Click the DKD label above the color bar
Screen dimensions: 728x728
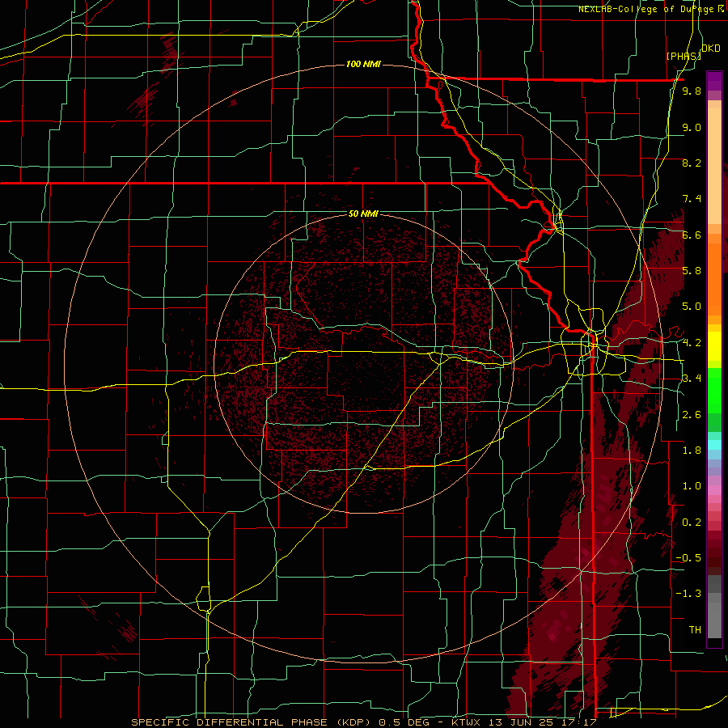point(711,49)
